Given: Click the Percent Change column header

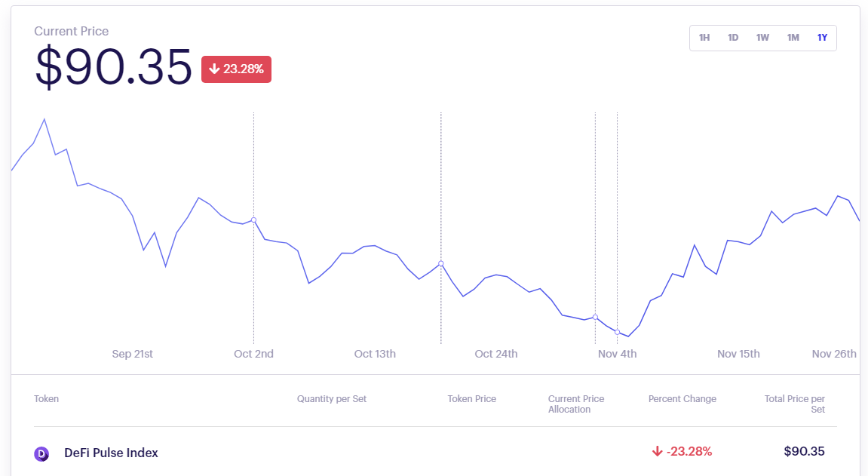Looking at the screenshot, I should pyautogui.click(x=682, y=399).
